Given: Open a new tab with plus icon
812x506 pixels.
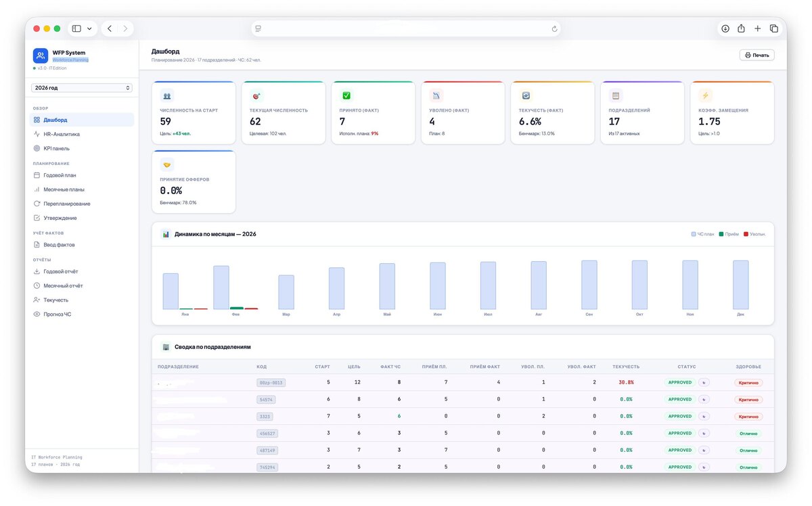Looking at the screenshot, I should click(758, 28).
